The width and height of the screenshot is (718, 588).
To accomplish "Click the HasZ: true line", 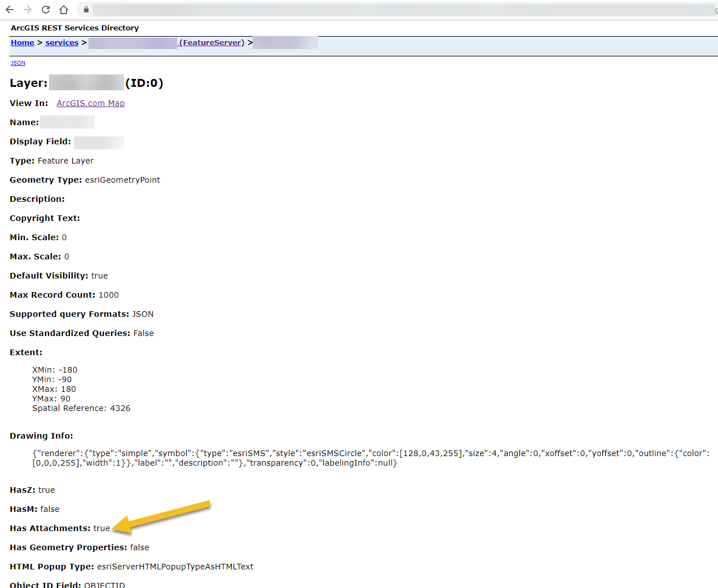I will (32, 490).
